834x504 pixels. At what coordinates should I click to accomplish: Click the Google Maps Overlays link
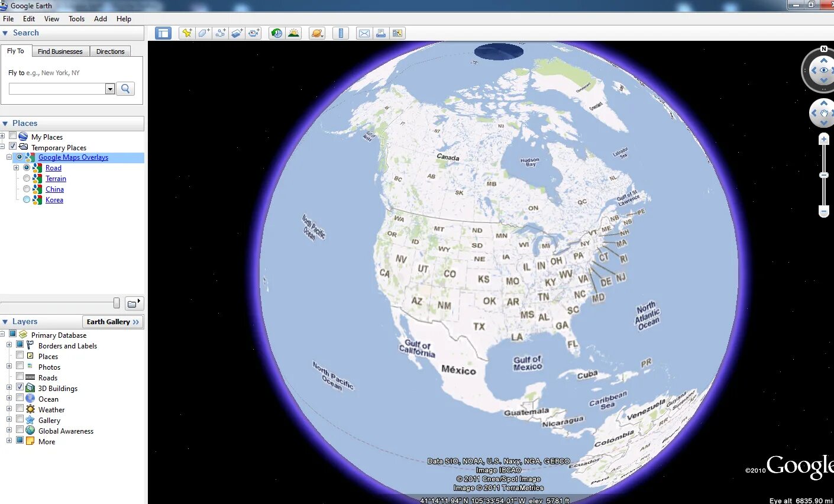73,157
